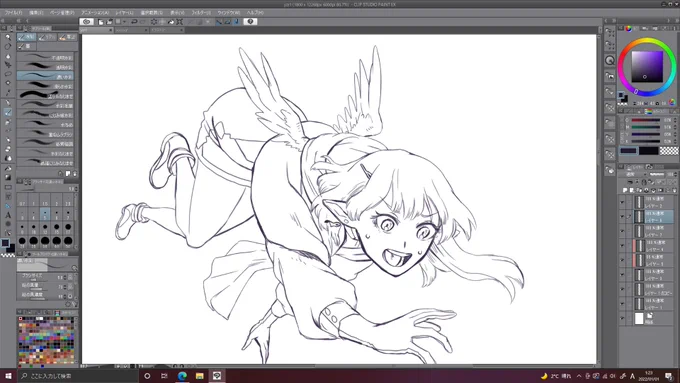Open the sub tool detail wrench icon
This screenshot has width=680, height=383.
pos(75,304)
